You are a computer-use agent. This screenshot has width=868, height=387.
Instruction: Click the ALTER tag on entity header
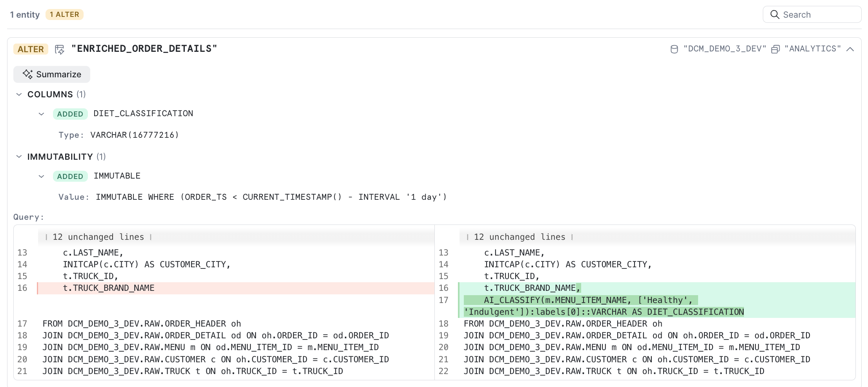pos(31,49)
